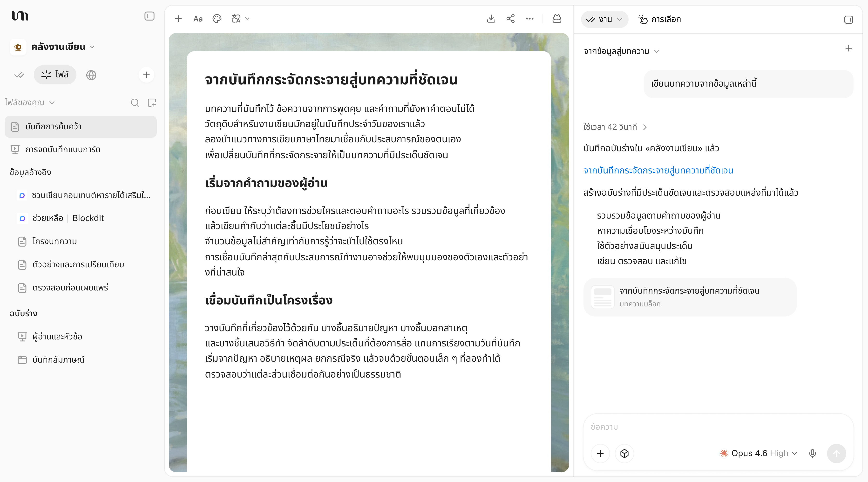Toggle the AI assistant mascot icon
868x482 pixels.
point(557,19)
